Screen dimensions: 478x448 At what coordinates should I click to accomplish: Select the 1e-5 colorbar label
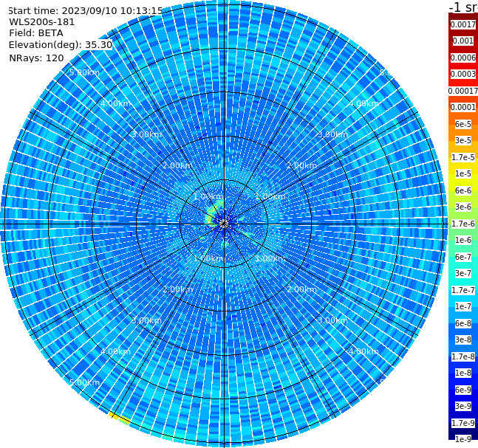click(463, 173)
